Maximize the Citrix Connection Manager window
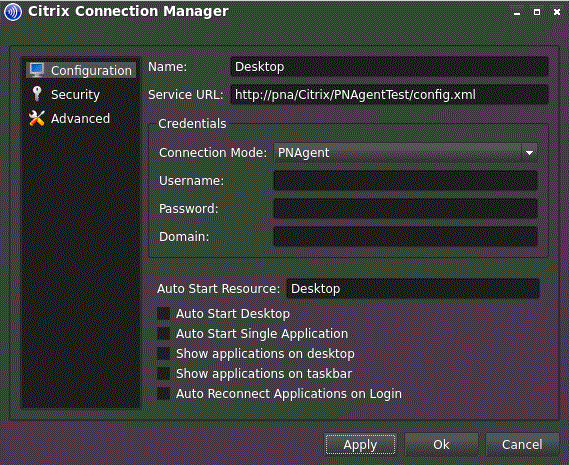This screenshot has height=465, width=570. 537,12
